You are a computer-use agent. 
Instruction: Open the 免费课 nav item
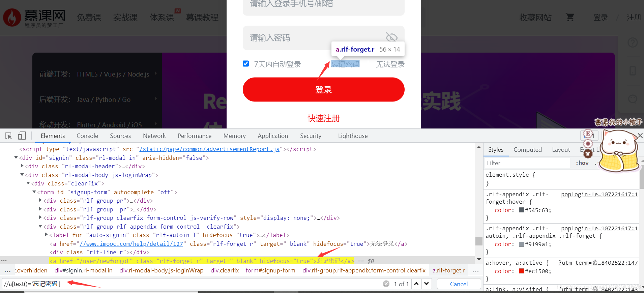(89, 18)
